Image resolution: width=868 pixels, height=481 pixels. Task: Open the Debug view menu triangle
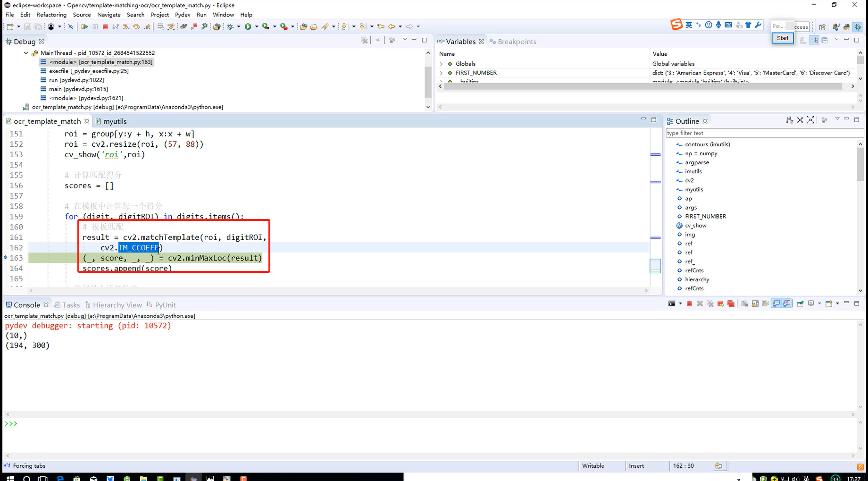pyautogui.click(x=405, y=39)
